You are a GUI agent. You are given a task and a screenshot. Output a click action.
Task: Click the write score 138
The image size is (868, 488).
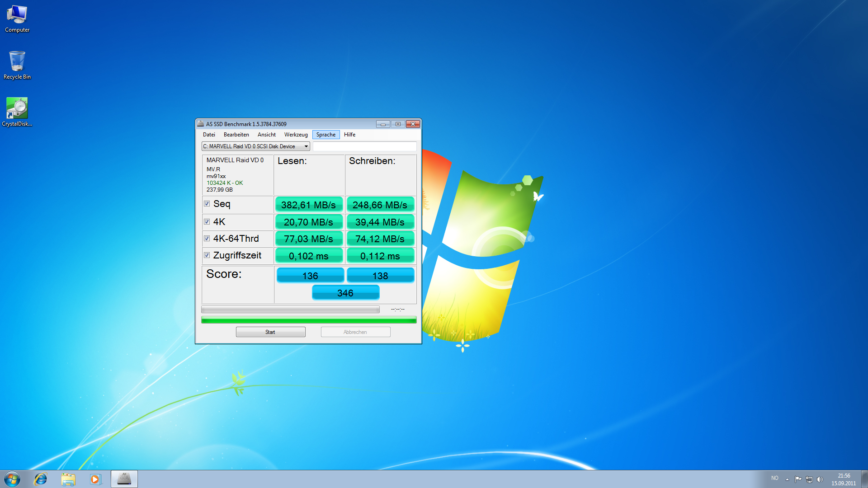pos(380,276)
